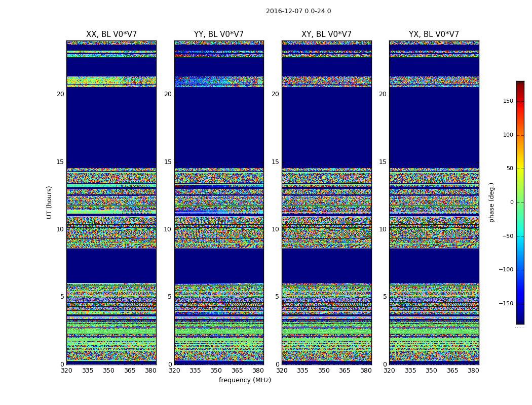Click inside the YY phase waterfall plot
The height and width of the screenshot is (405, 532).
219,202
